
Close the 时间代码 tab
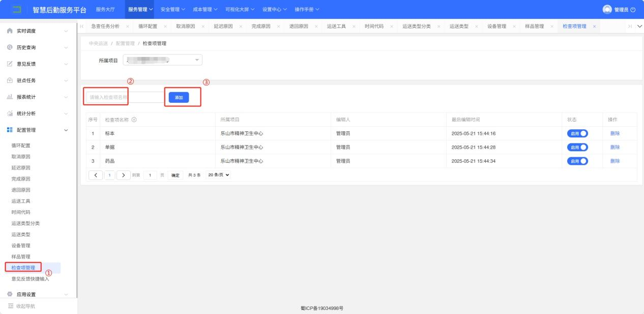coord(392,26)
